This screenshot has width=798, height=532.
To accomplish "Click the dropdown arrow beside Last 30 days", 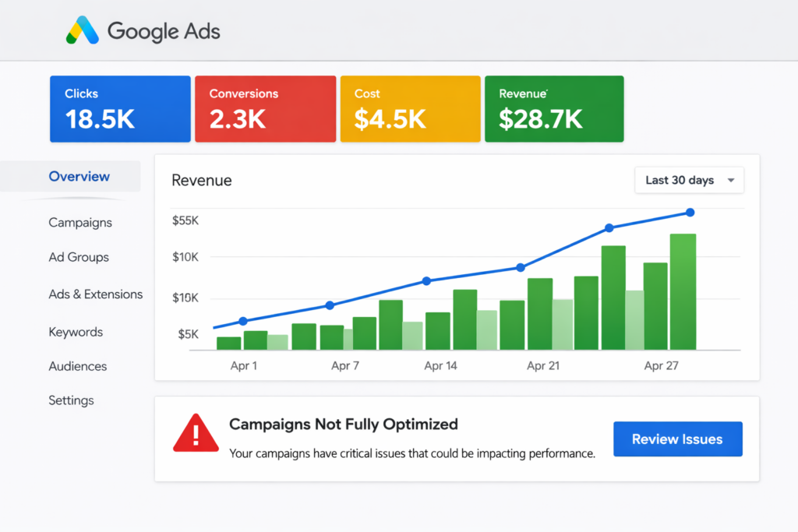I will pyautogui.click(x=731, y=180).
